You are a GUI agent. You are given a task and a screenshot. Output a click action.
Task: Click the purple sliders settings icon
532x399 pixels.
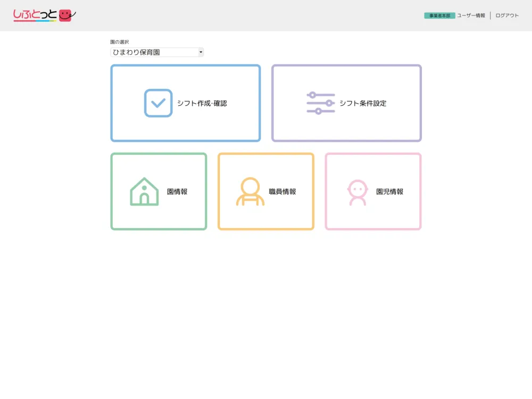click(321, 103)
